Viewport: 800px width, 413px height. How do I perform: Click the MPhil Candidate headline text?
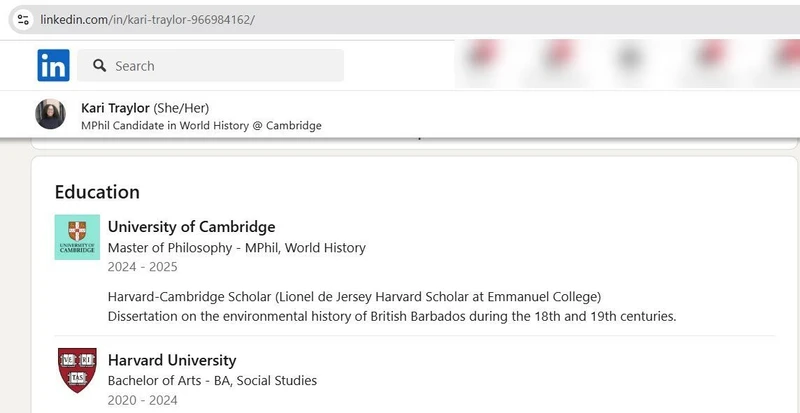tap(201, 125)
